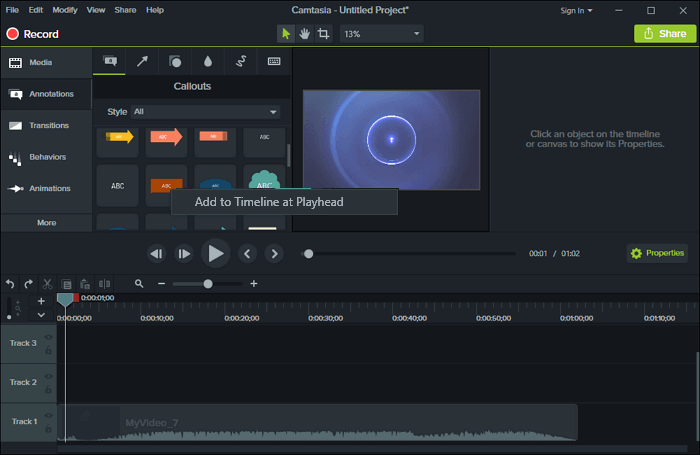
Task: Click the large Play button
Action: point(216,253)
